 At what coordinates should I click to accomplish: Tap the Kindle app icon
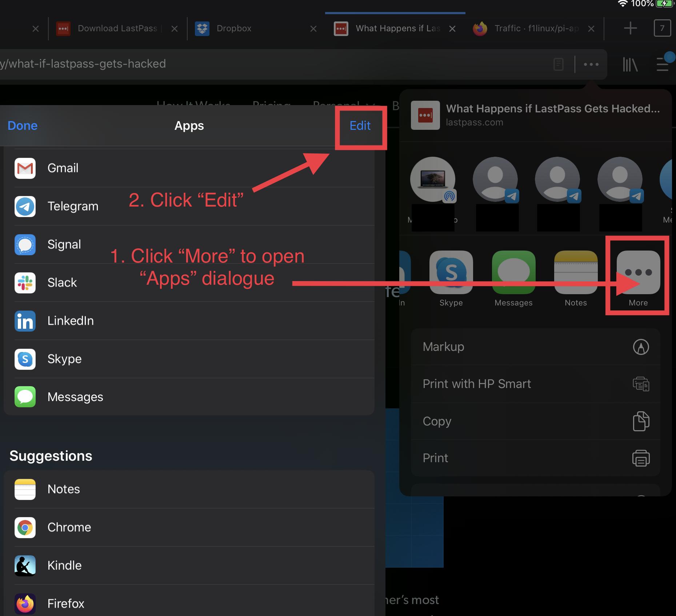(x=25, y=566)
